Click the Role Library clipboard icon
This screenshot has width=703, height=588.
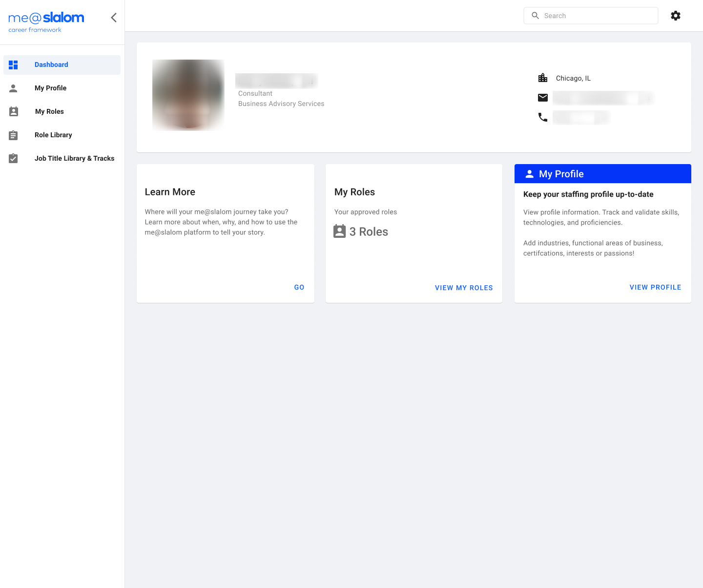pyautogui.click(x=13, y=135)
